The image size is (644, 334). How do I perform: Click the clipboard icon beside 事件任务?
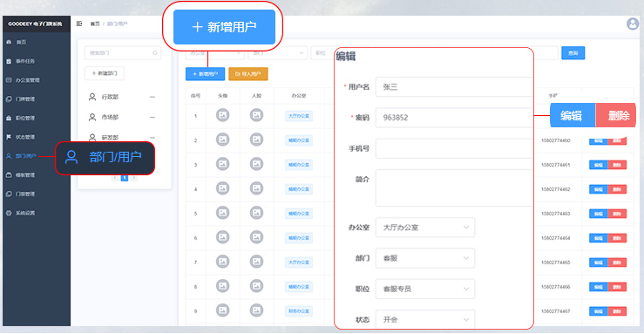(9, 61)
